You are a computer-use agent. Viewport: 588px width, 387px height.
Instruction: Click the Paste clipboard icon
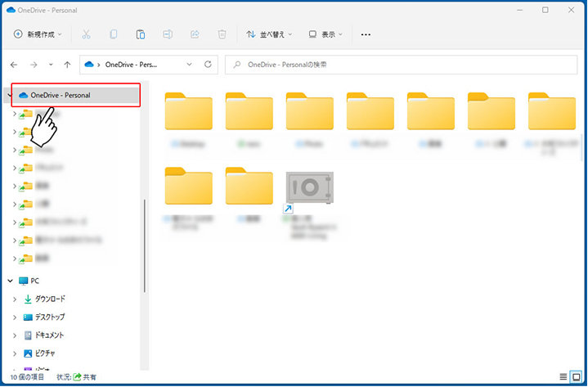pyautogui.click(x=141, y=34)
